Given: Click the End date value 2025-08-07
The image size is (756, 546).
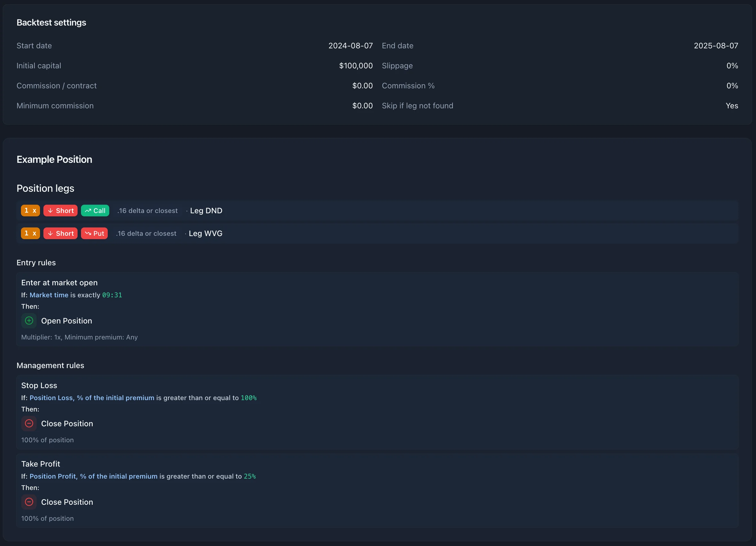Looking at the screenshot, I should coord(716,46).
